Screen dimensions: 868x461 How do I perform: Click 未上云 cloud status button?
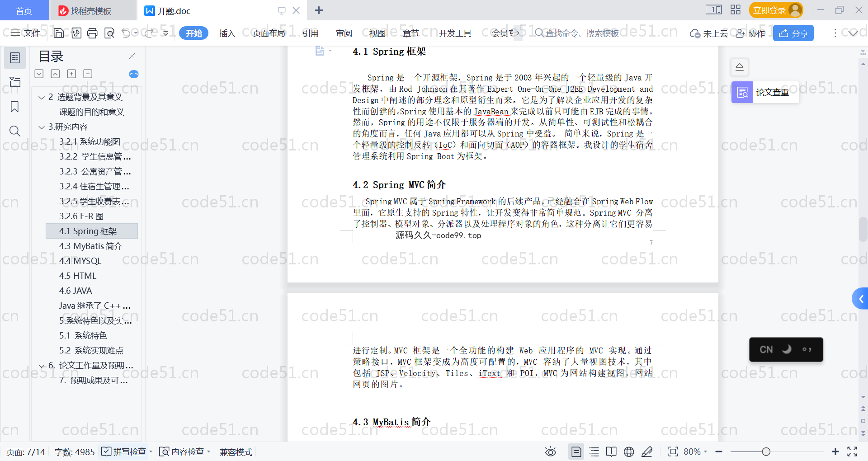[x=709, y=33]
